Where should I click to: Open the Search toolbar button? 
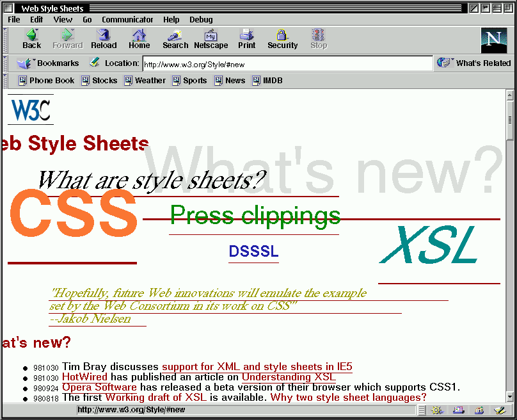click(175, 39)
